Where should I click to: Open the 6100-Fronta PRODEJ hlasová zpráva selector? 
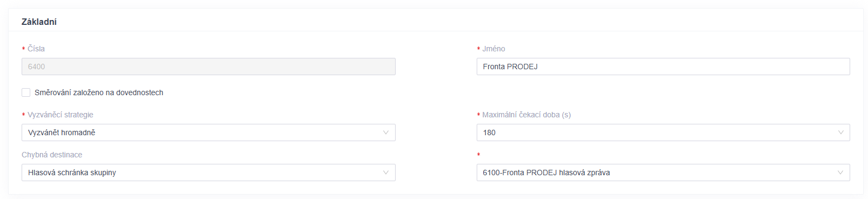tap(663, 173)
